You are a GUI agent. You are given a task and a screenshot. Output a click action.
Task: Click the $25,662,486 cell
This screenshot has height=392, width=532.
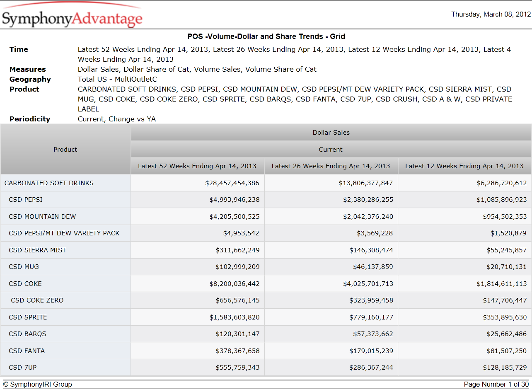click(465, 334)
